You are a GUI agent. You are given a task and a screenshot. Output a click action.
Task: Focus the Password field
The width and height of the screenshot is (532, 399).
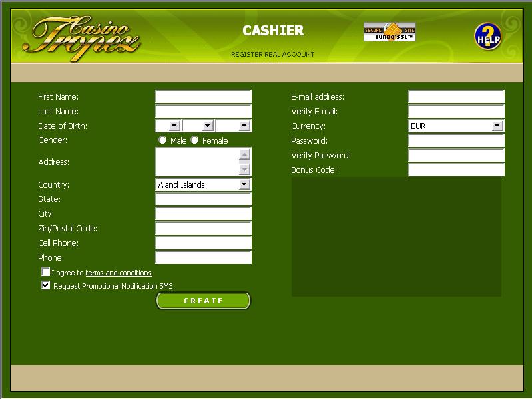tap(456, 140)
